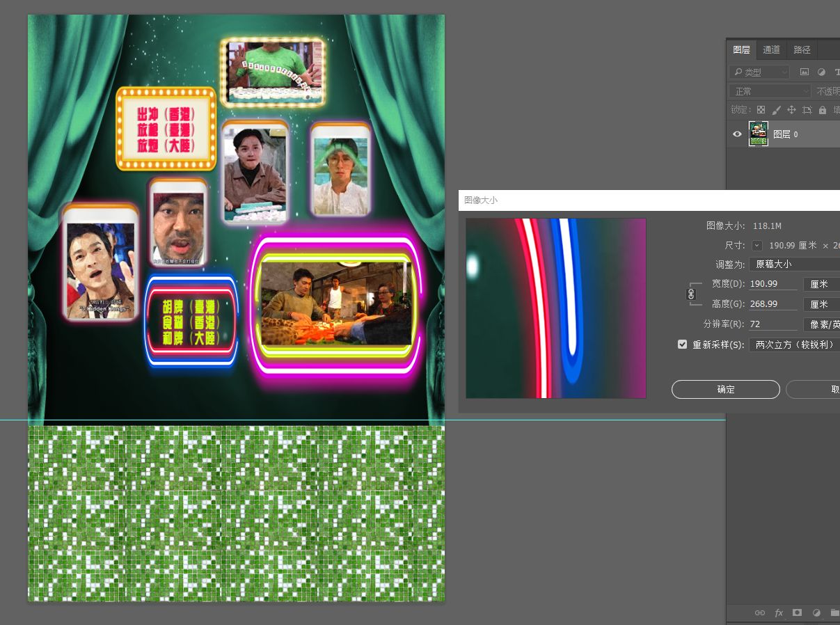Screen dimensions: 840x625
Task: Filter layers by adjustment layer icon
Action: tap(821, 72)
